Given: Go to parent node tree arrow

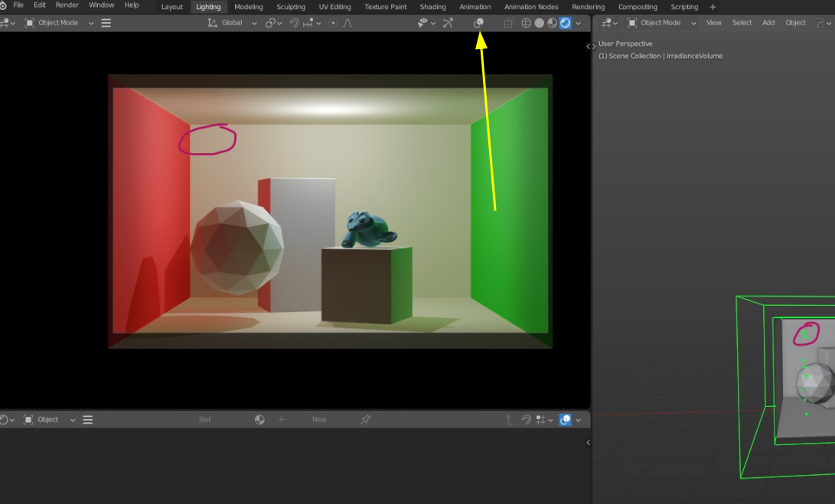Looking at the screenshot, I should coord(508,419).
